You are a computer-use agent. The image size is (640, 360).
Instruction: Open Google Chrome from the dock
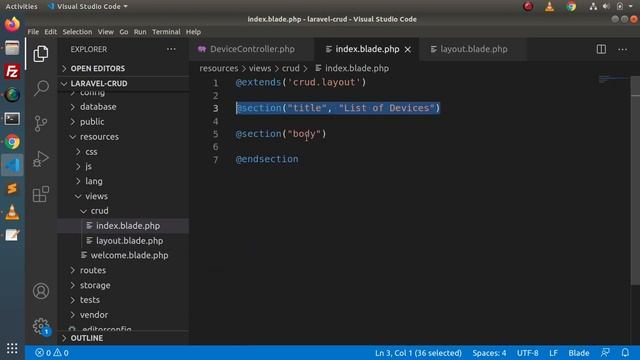pyautogui.click(x=12, y=142)
